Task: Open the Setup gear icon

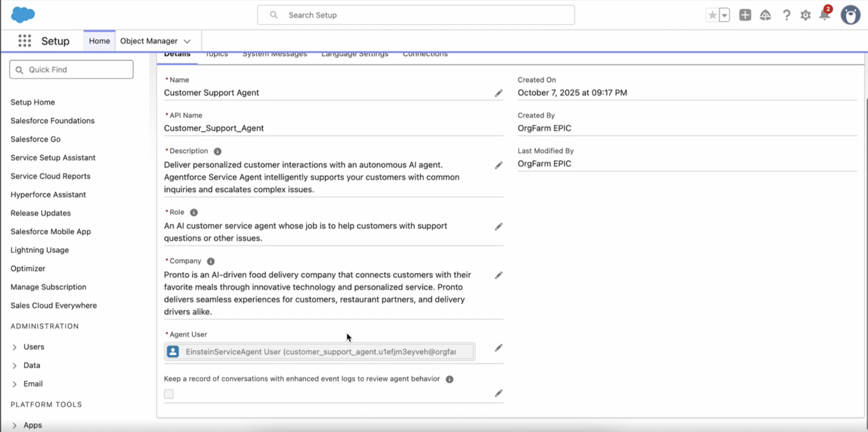Action: [805, 15]
